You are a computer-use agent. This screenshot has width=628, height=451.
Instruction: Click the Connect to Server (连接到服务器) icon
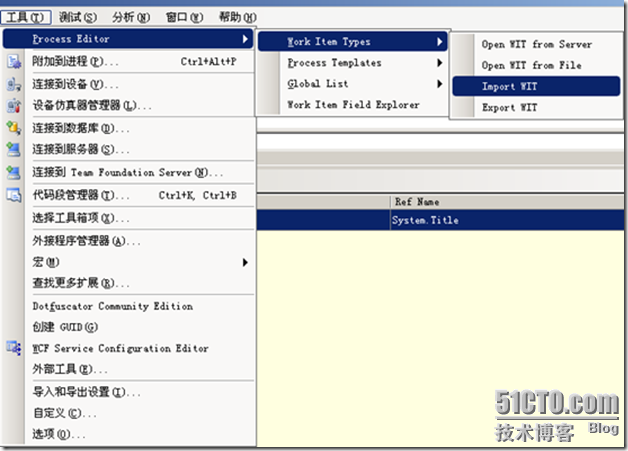(14, 149)
